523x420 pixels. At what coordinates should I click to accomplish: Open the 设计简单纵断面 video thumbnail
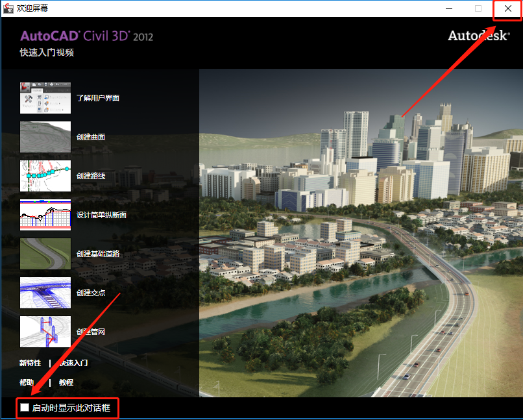[45, 215]
